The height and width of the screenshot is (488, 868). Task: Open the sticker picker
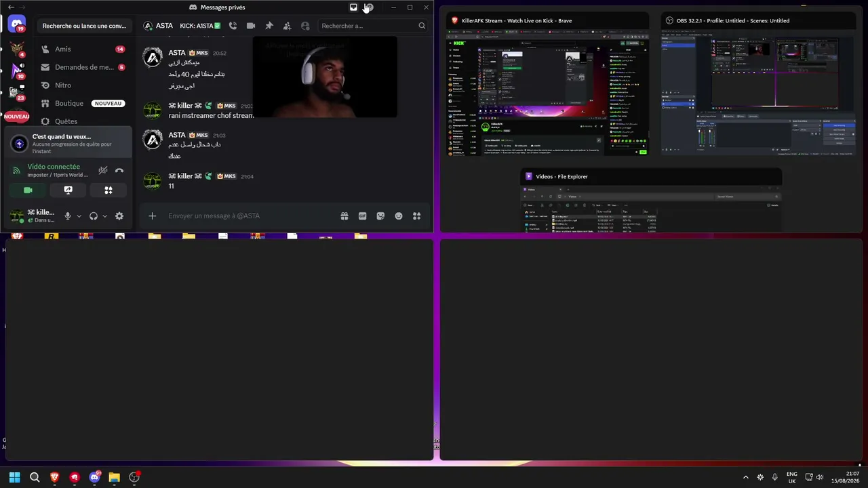point(380,216)
